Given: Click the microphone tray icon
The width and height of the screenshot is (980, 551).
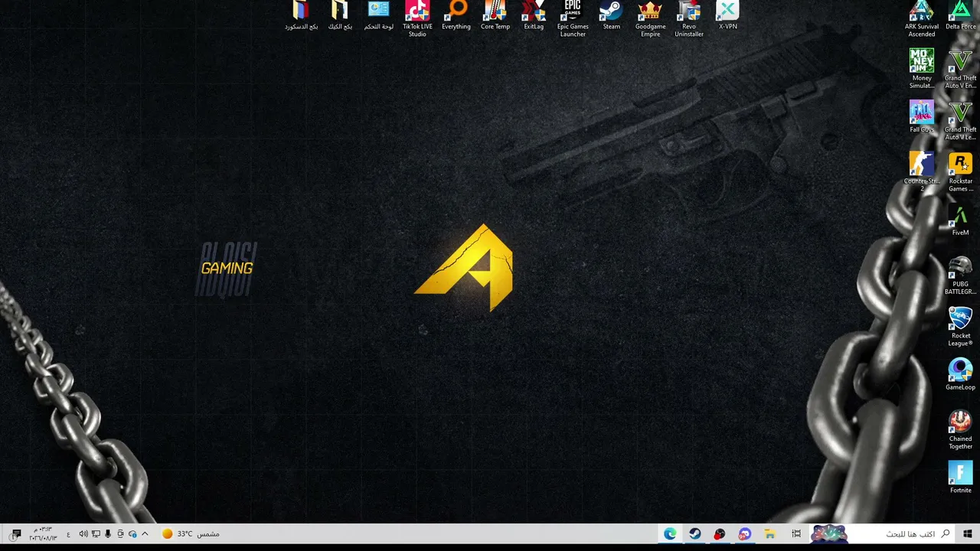Looking at the screenshot, I should point(108,534).
